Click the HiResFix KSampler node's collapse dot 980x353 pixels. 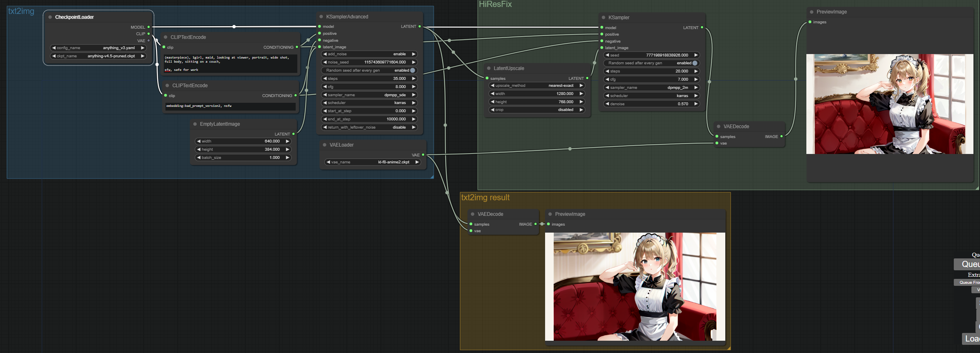click(x=603, y=18)
